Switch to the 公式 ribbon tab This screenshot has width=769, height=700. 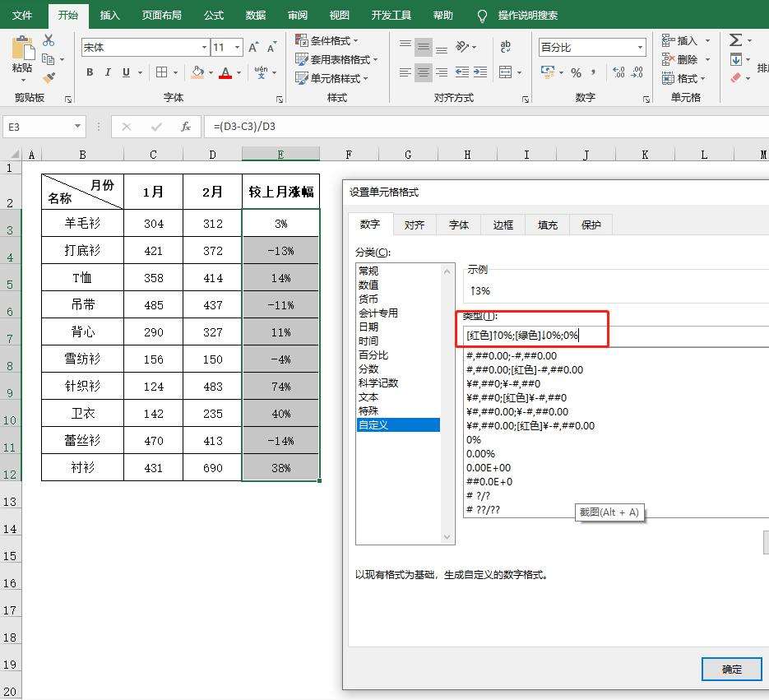tap(213, 15)
